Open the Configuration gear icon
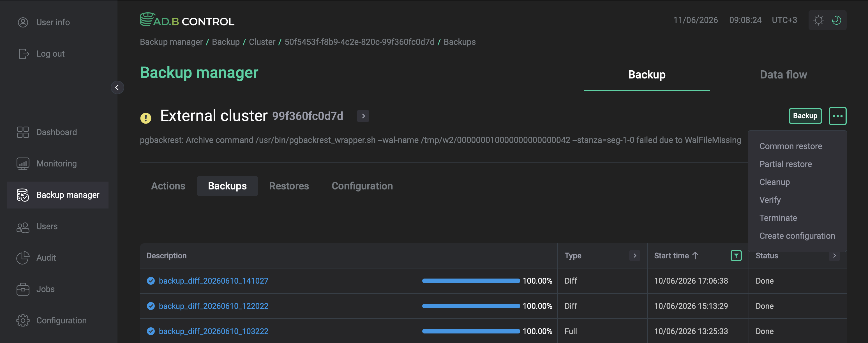 tap(23, 320)
